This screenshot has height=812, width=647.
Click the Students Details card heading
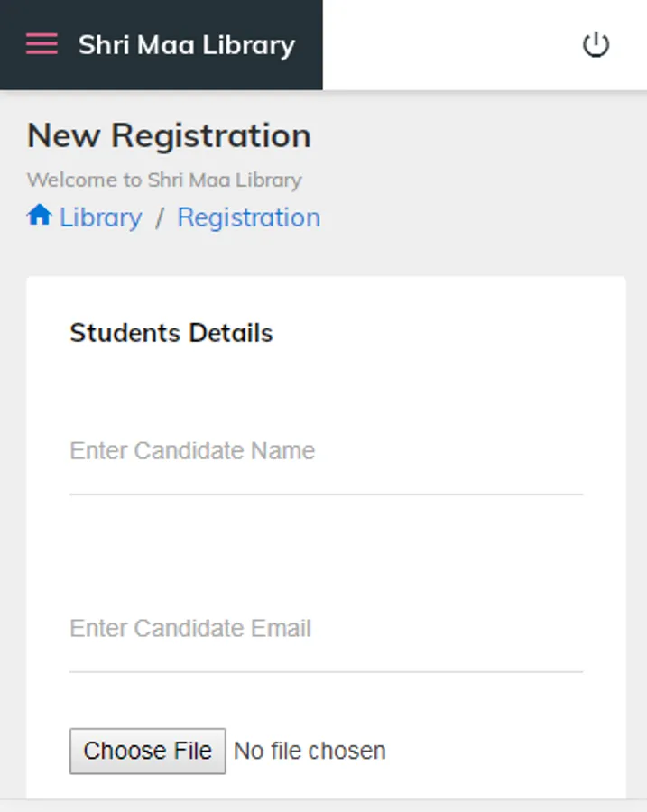[171, 333]
